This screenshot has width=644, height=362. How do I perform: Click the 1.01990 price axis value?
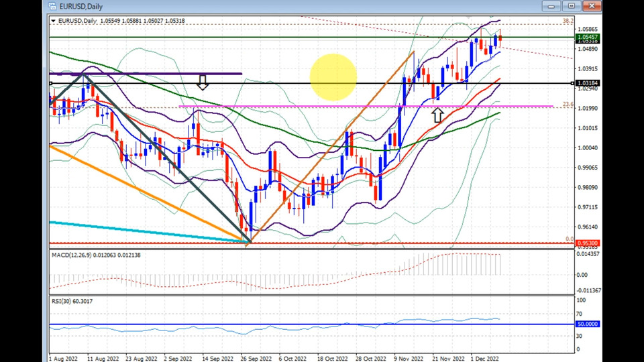tap(588, 109)
